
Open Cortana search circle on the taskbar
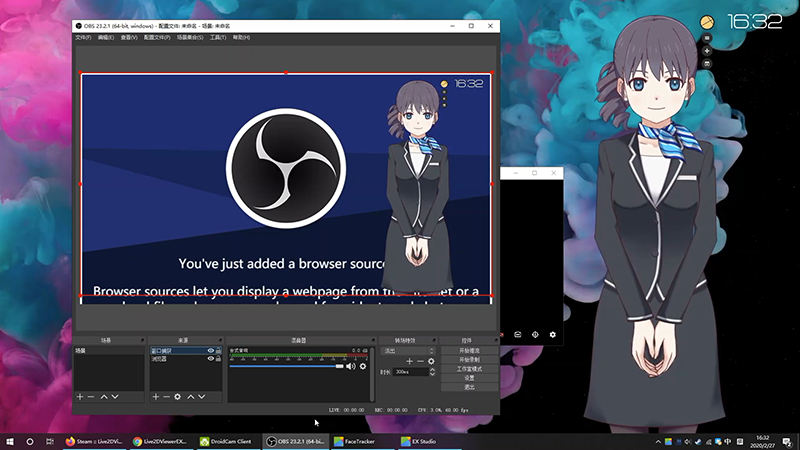[30, 441]
